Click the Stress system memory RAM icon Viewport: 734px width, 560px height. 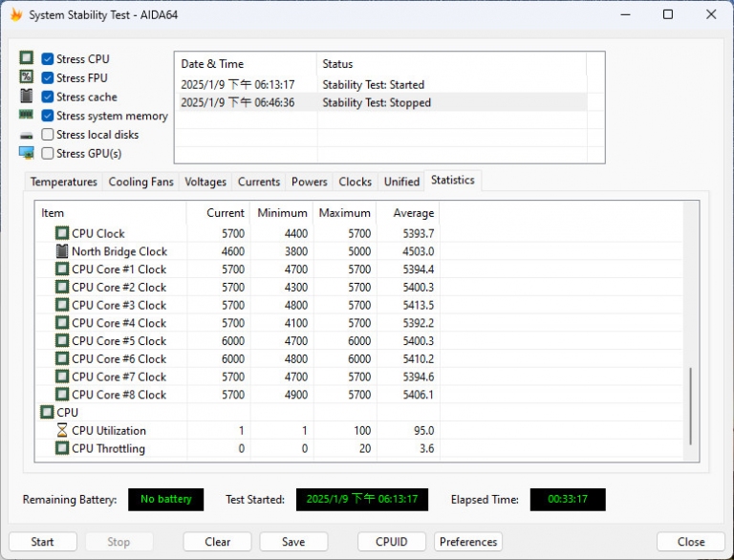click(x=26, y=115)
